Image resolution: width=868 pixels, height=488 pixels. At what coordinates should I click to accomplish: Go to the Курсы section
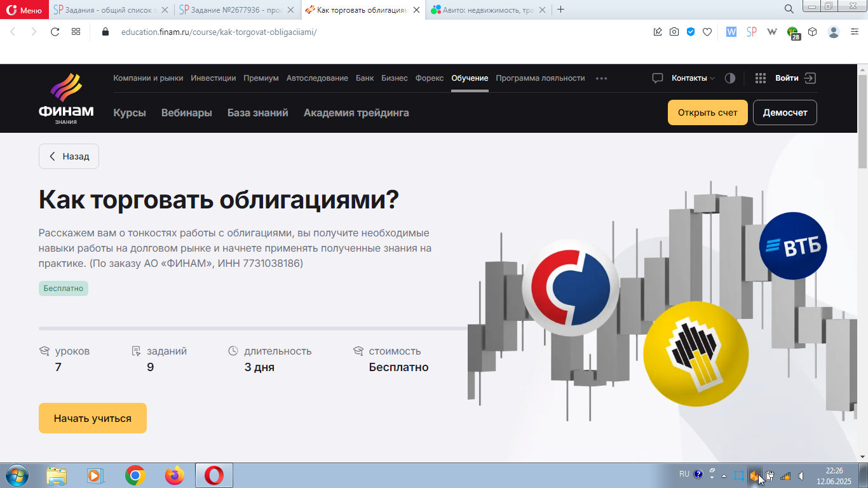tap(130, 112)
